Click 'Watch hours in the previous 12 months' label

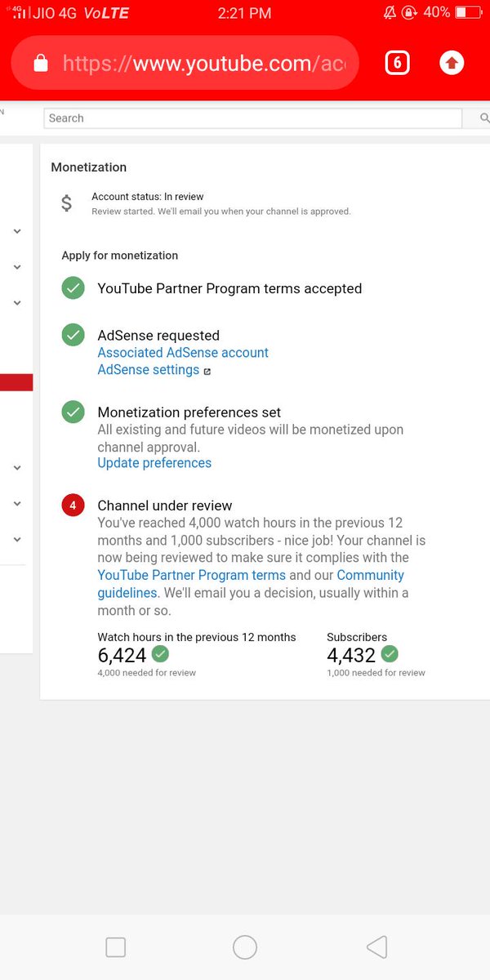coord(197,637)
